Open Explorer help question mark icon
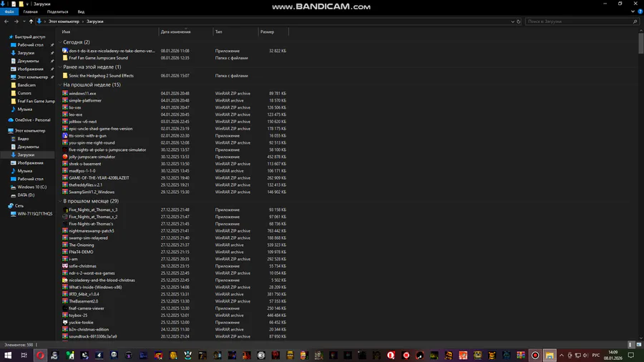Image resolution: width=644 pixels, height=362 pixels. pos(640,11)
